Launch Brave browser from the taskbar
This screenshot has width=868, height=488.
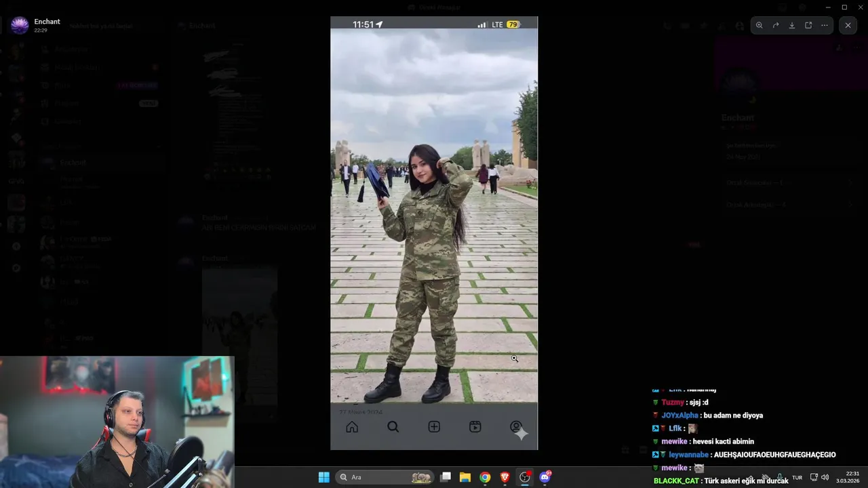tap(505, 477)
